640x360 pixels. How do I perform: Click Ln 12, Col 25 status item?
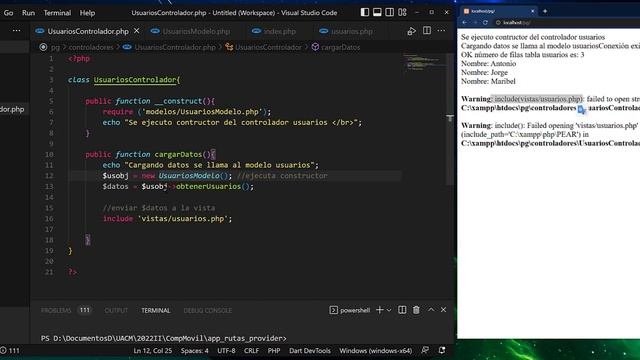153,351
